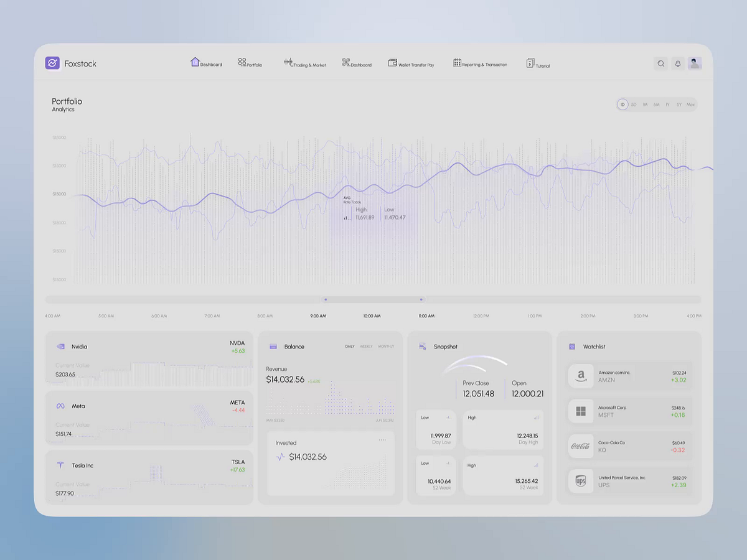Screen dimensions: 747x560
Task: Click the chart range slider's left handle
Action: (326, 299)
